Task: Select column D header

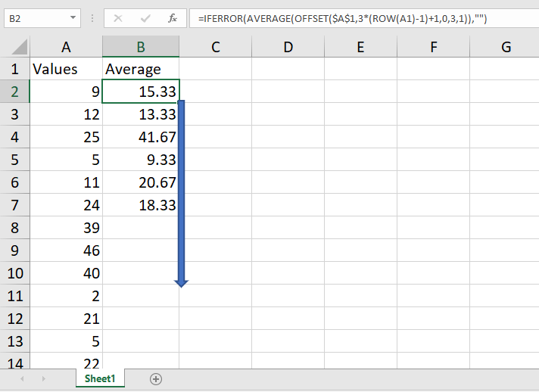Action: [288, 47]
